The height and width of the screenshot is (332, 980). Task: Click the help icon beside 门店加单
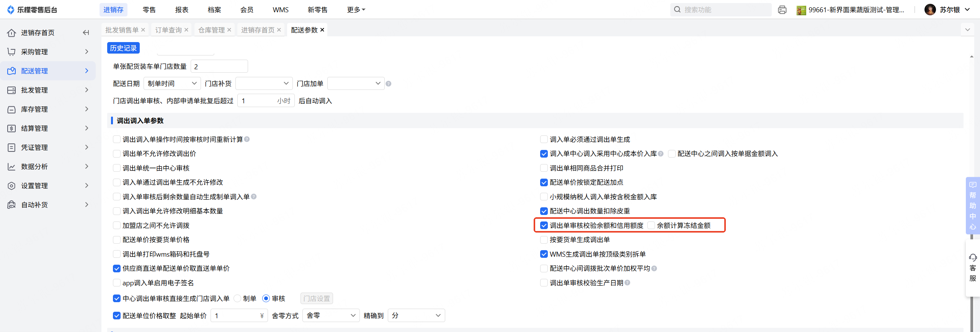pos(389,84)
